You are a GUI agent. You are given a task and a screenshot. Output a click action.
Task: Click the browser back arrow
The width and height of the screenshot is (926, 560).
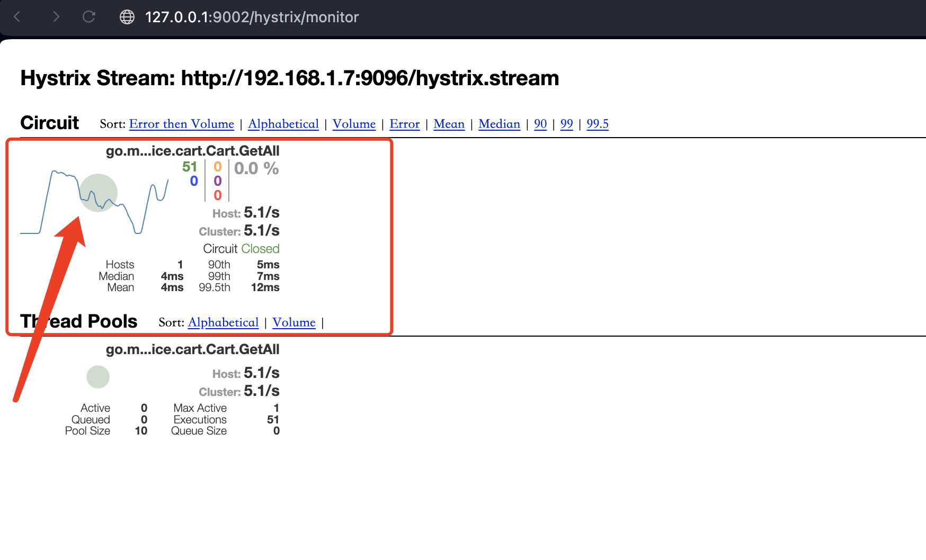17,17
